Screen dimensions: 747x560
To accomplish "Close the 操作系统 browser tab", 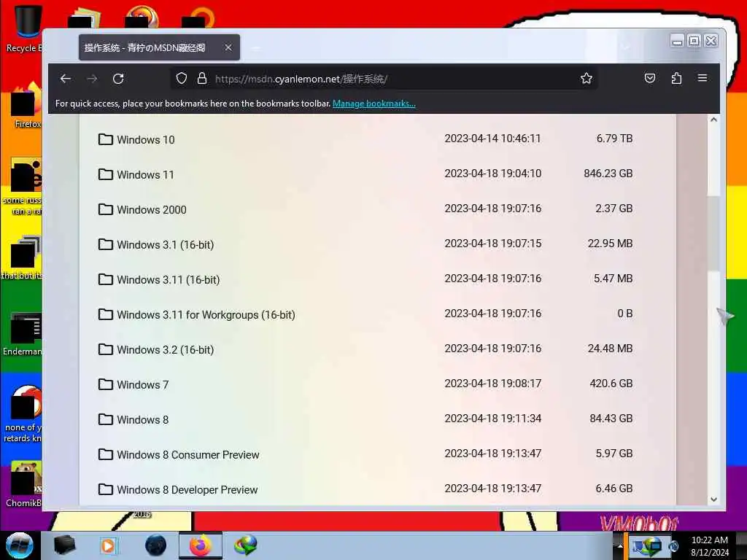I will [x=228, y=47].
